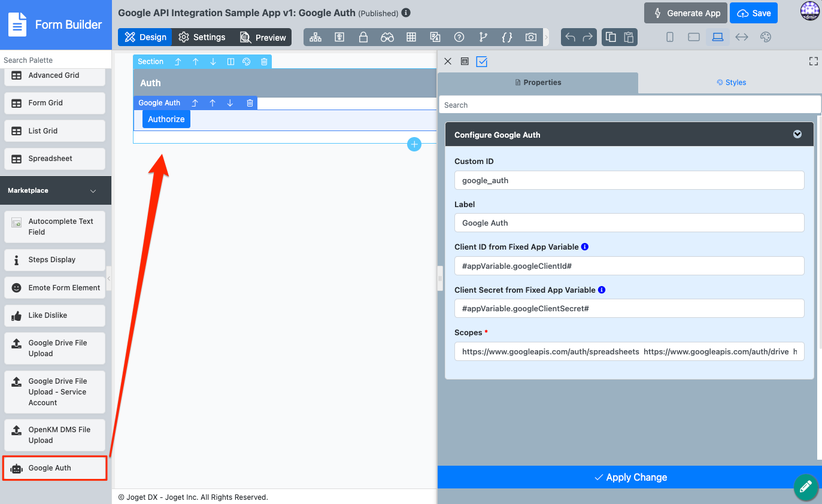Click the question-mark circle icon in the toolbar
822x504 pixels.
click(x=459, y=37)
